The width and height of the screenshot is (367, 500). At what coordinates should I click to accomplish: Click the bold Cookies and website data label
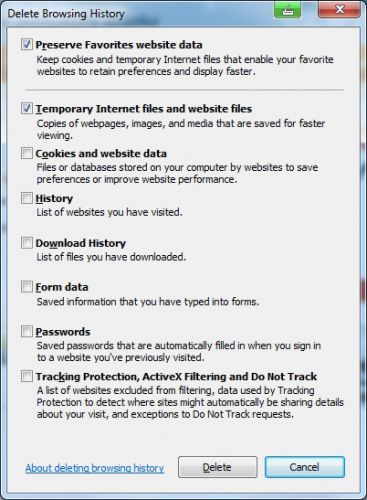[101, 154]
